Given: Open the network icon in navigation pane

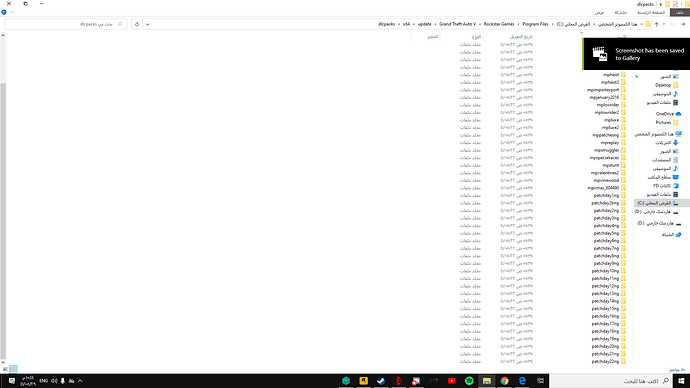Looking at the screenshot, I should click(678, 234).
